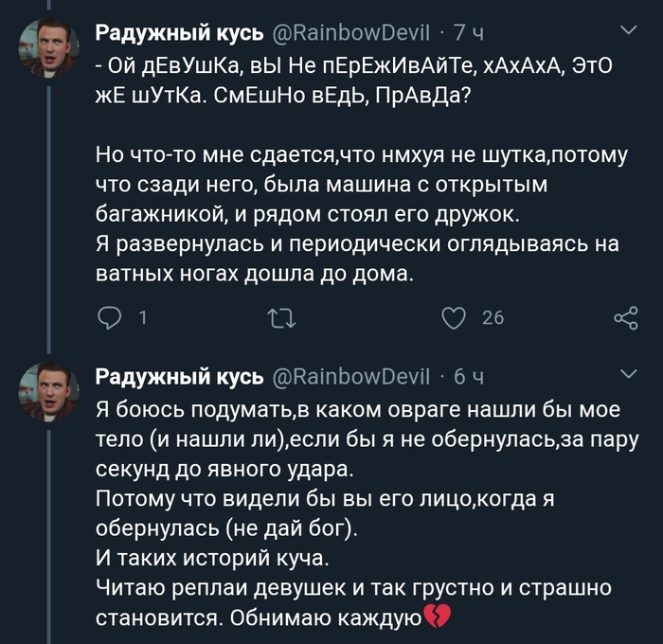Click the reply count "1"

click(142, 319)
